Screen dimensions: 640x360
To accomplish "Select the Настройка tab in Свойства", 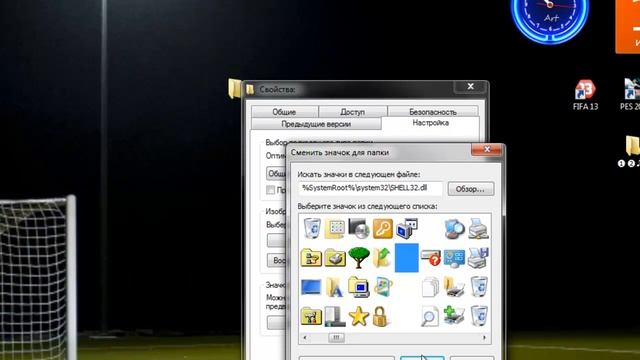I will (430, 123).
